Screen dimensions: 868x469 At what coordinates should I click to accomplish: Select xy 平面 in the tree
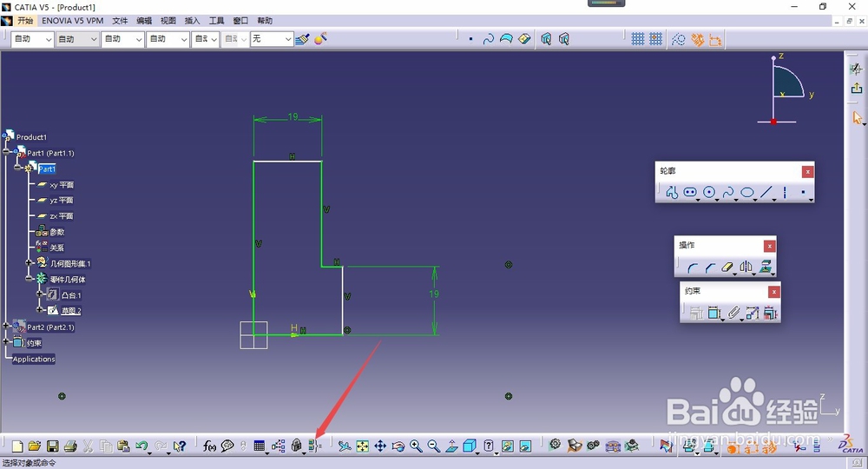[x=62, y=185]
